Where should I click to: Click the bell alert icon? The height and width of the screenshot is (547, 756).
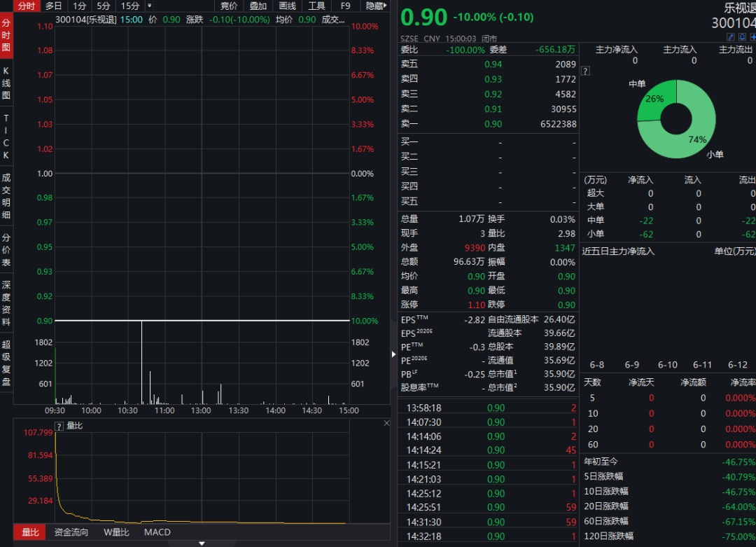[742, 36]
